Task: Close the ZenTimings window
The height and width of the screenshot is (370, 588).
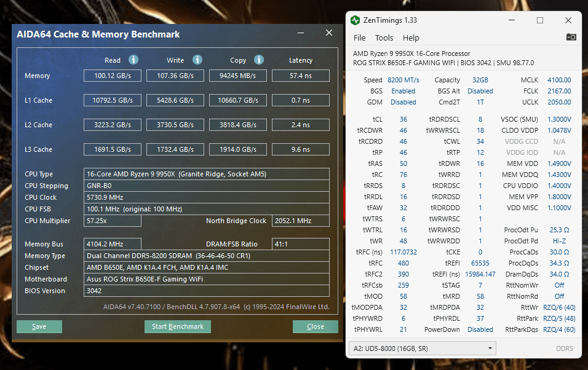Action: 568,20
